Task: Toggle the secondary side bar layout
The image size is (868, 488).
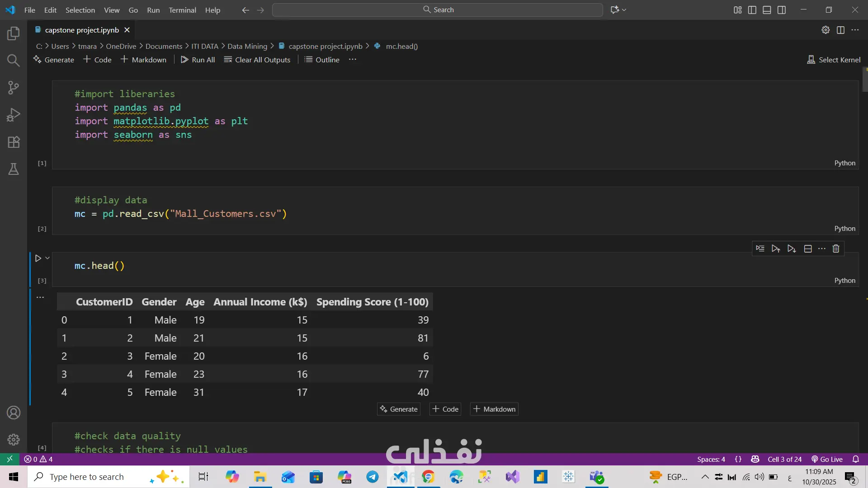Action: tap(782, 10)
